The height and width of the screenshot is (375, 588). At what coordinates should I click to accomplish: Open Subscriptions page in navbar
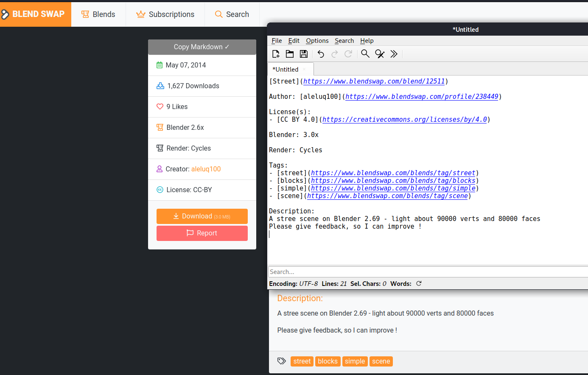coord(165,14)
